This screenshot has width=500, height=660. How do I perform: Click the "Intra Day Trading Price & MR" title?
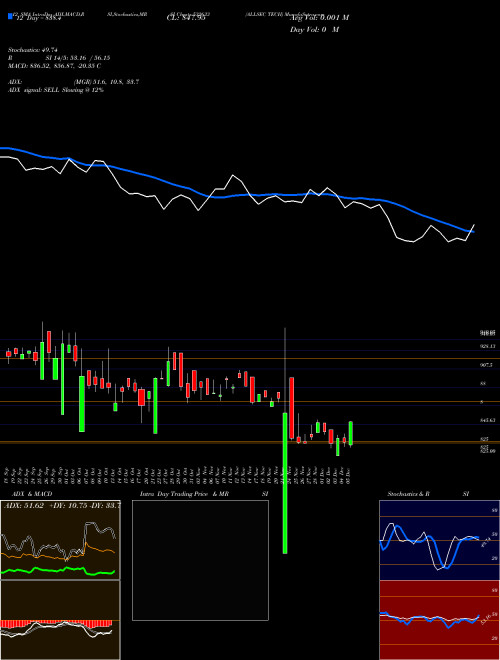point(185,494)
